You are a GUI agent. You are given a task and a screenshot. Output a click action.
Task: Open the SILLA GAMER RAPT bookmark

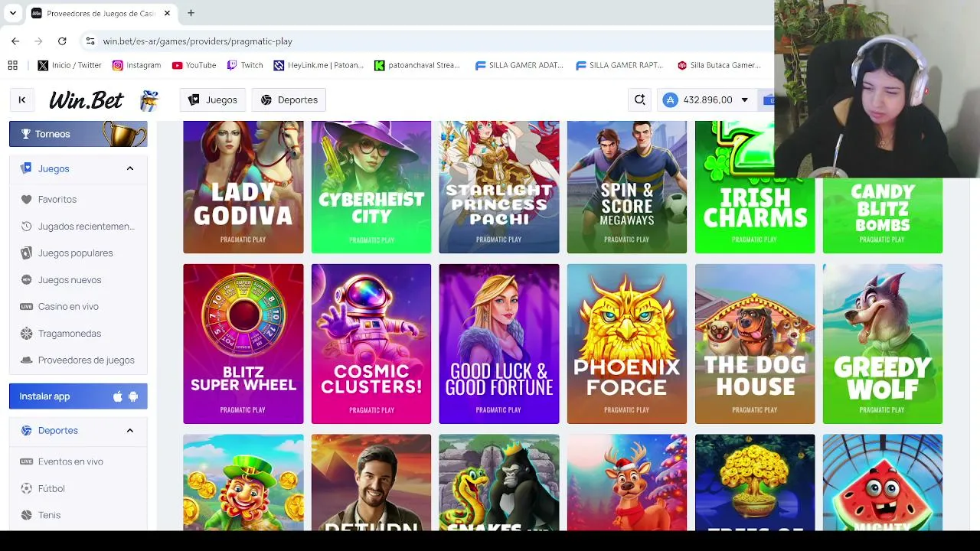(x=619, y=66)
